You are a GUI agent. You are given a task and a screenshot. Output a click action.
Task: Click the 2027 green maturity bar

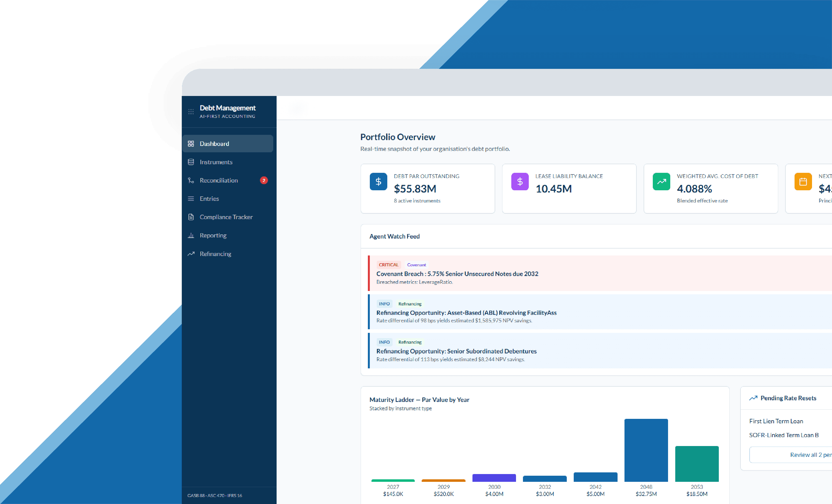pos(393,480)
